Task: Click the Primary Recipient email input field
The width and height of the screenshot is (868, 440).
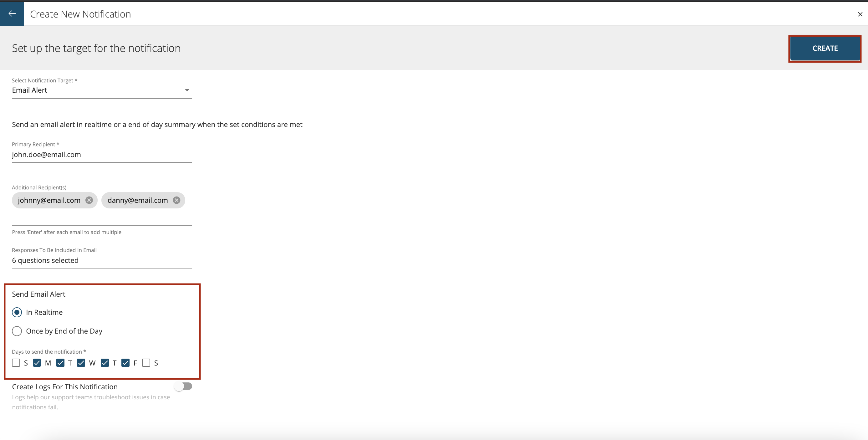Action: (101, 154)
